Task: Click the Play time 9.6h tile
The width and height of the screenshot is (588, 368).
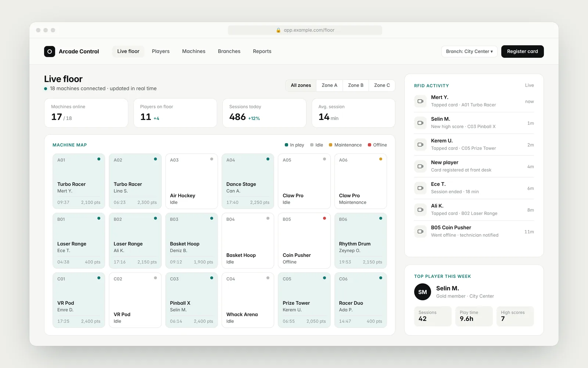Action: pos(474,316)
